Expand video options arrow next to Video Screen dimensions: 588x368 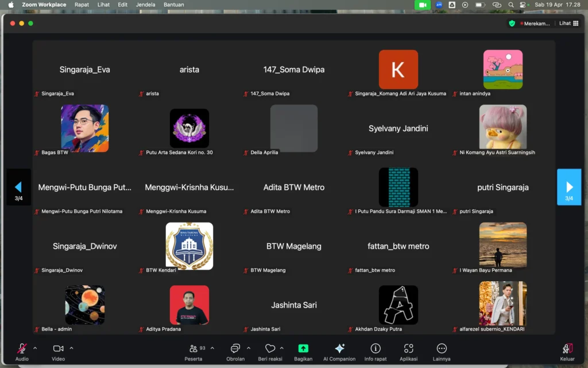pyautogui.click(x=71, y=348)
